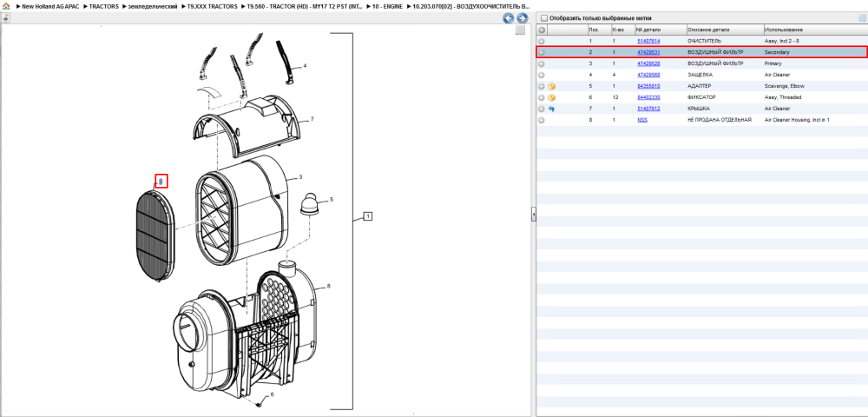Select callout 7 on the cover
Image resolution: width=868 pixels, height=417 pixels.
tap(312, 119)
